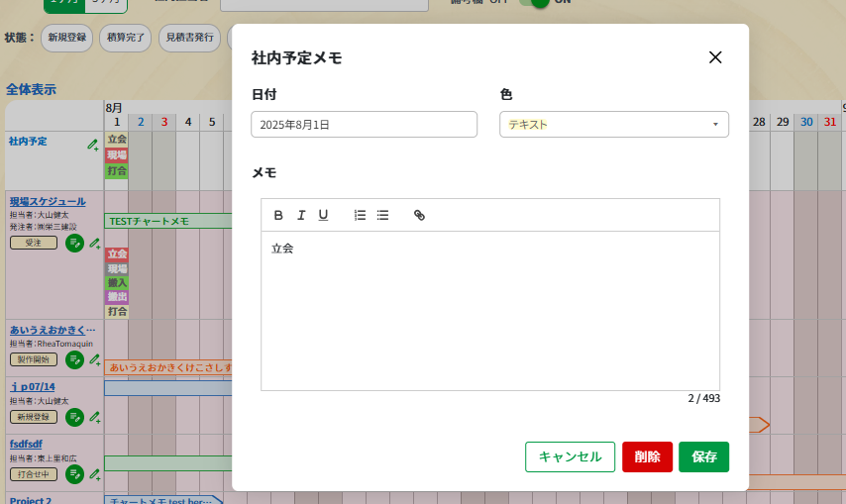Click 打合せ中 status badge
The width and height of the screenshot is (846, 504).
pos(34,474)
